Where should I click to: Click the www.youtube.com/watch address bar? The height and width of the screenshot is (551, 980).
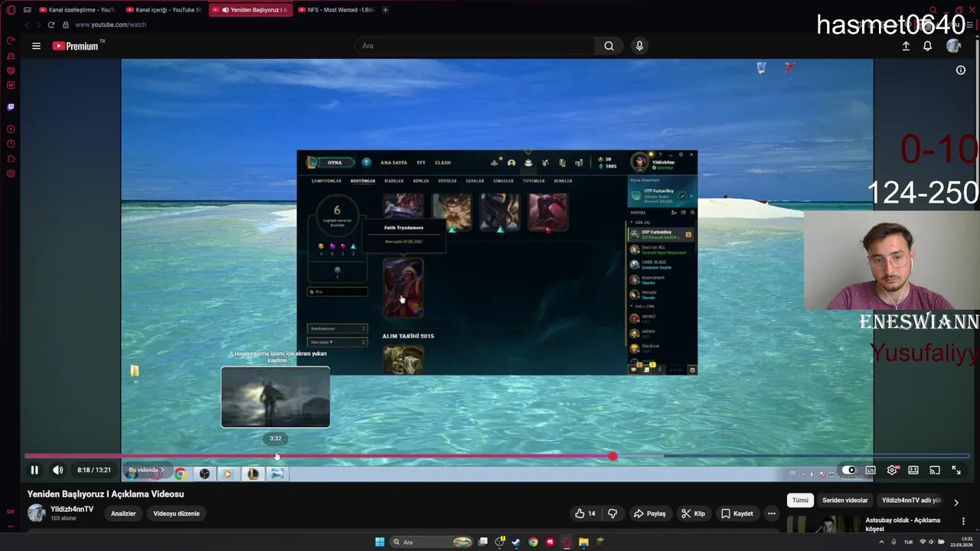pos(110,24)
